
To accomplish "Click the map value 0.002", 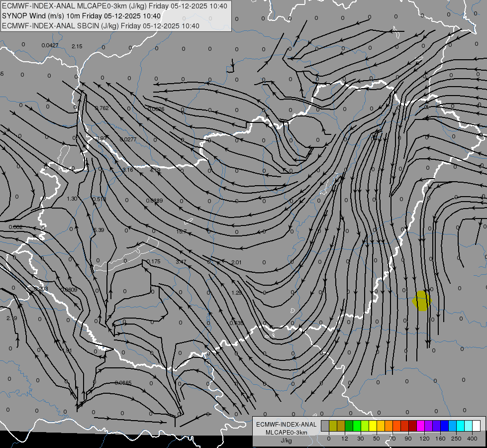I will click(x=15, y=227).
